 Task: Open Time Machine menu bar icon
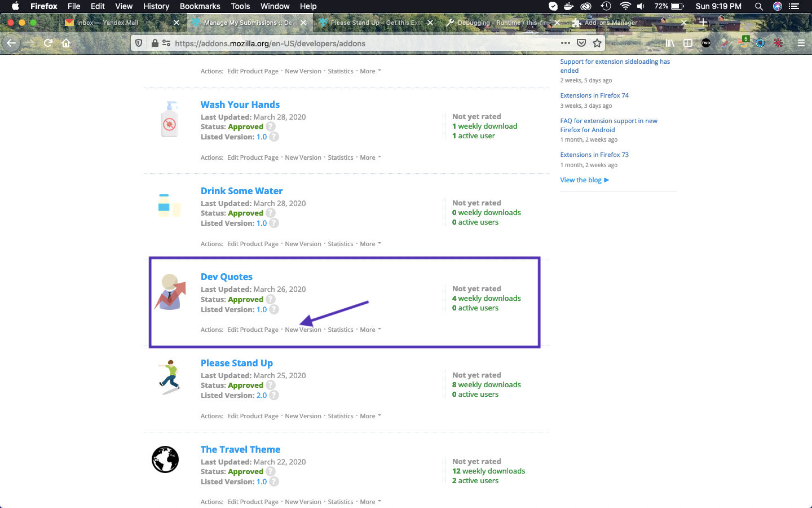606,6
